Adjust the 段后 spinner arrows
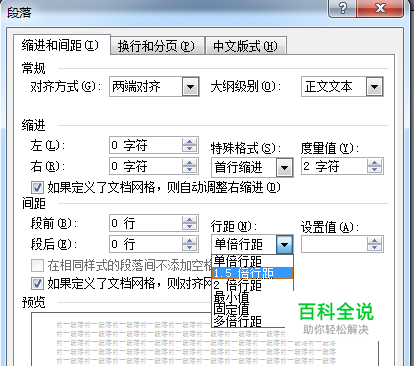414x366 pixels. click(190, 244)
